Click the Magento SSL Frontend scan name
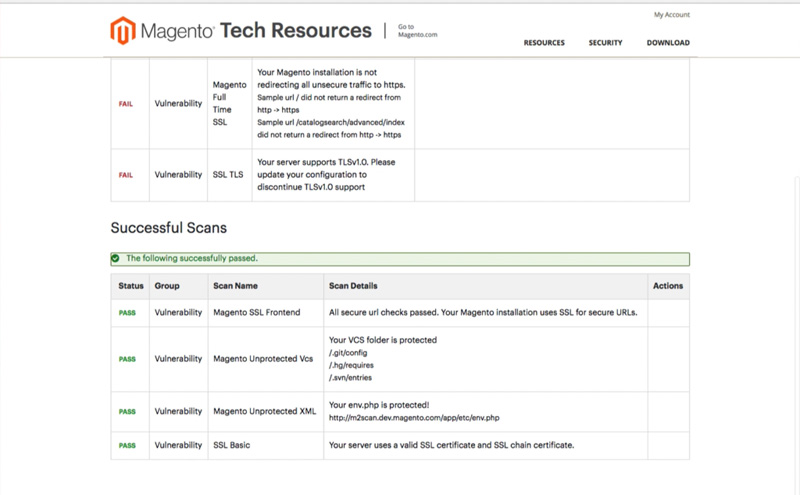 click(257, 312)
